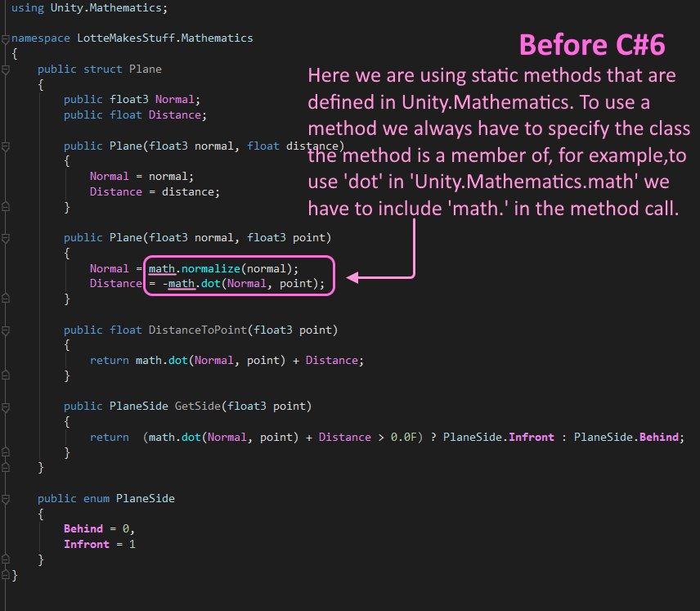Click the 'struct' keyword

click(x=103, y=70)
